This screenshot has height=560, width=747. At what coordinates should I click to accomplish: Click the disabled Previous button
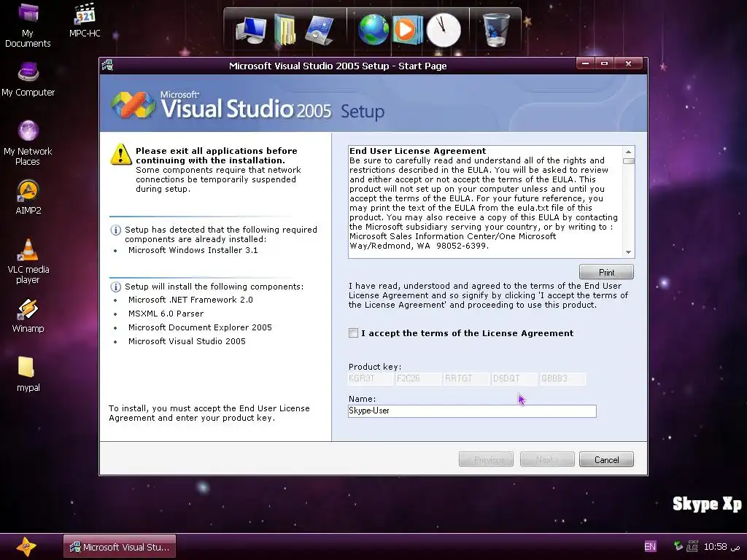pos(486,459)
